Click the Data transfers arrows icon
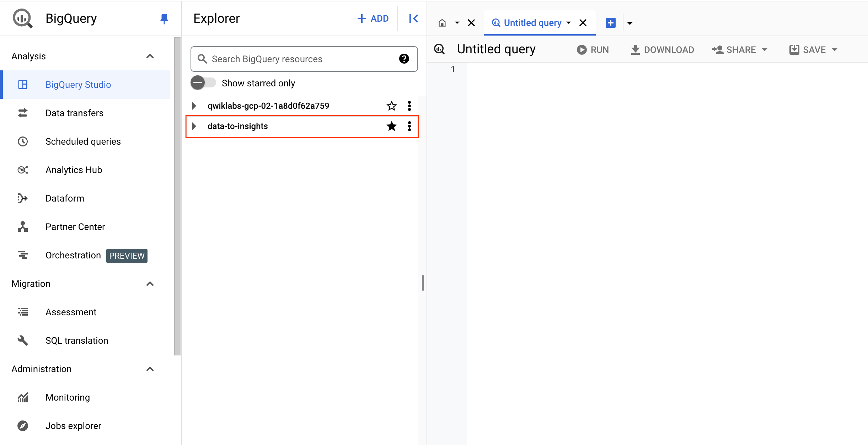Screen dimensions: 868x445 (x=23, y=113)
